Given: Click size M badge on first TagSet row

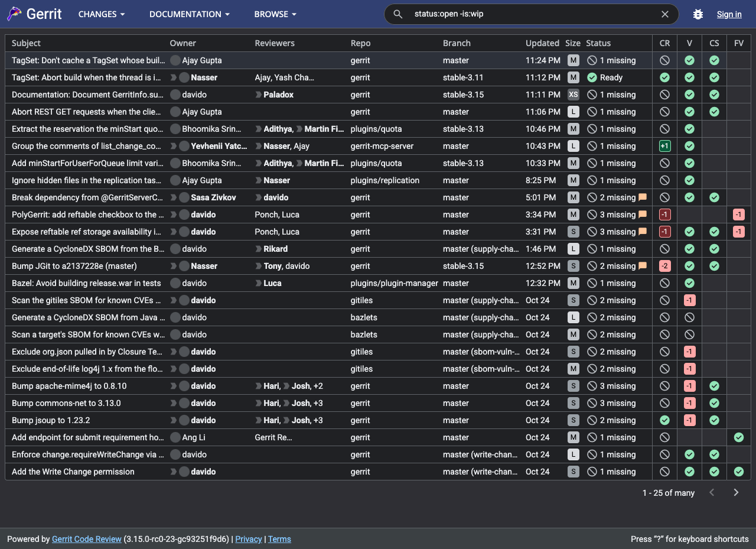Looking at the screenshot, I should coord(573,60).
